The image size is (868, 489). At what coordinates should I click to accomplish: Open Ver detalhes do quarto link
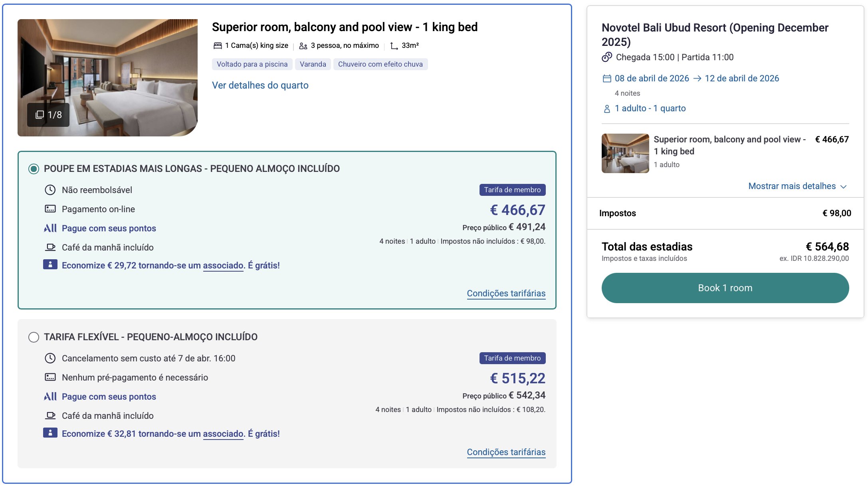click(260, 85)
